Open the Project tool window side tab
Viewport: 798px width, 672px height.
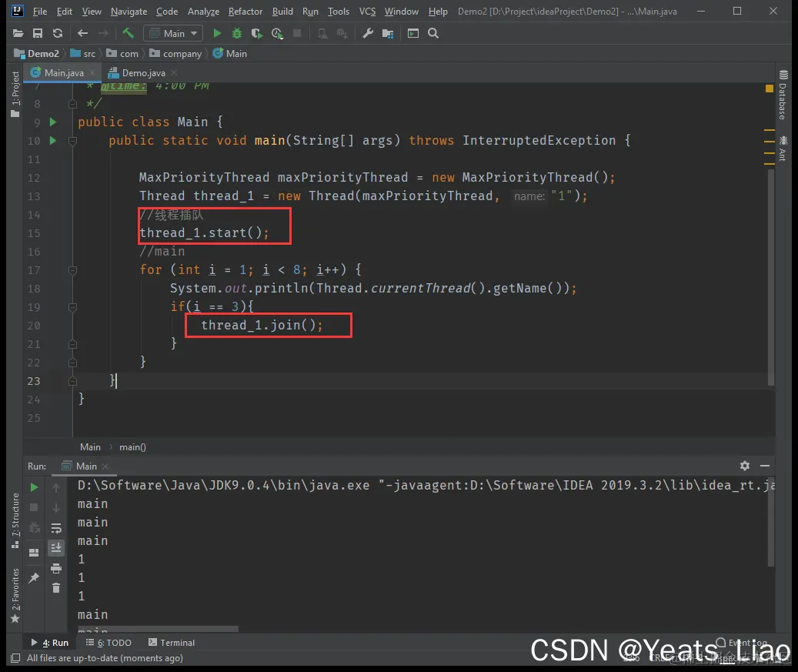pyautogui.click(x=15, y=94)
